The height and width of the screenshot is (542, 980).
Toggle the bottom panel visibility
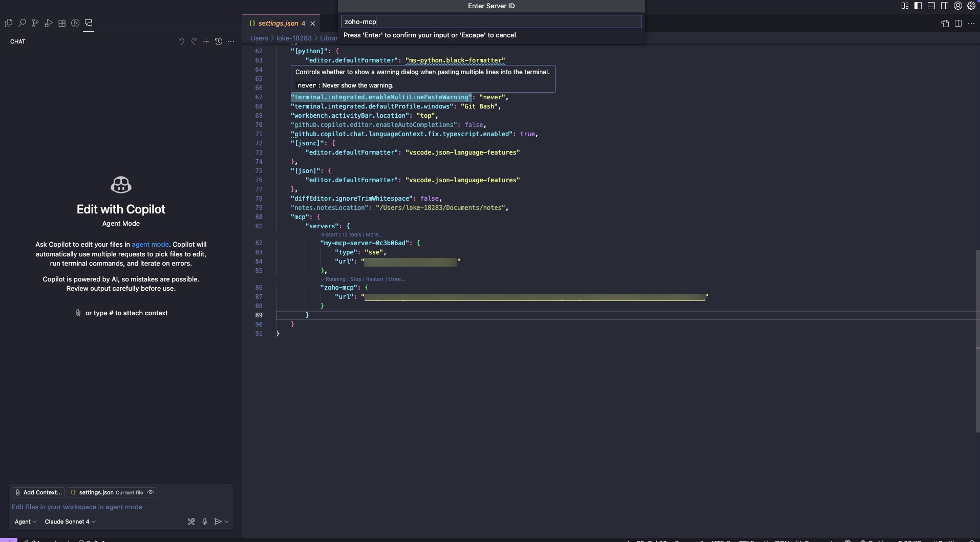[931, 6]
